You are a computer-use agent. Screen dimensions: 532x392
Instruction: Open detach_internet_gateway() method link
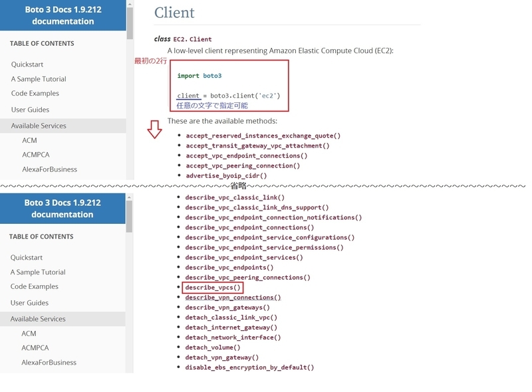231,328
